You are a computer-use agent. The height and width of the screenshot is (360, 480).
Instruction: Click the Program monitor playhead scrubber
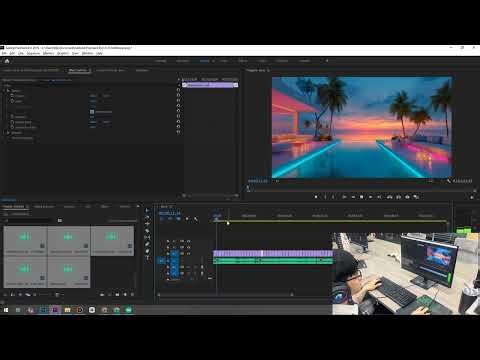click(248, 189)
